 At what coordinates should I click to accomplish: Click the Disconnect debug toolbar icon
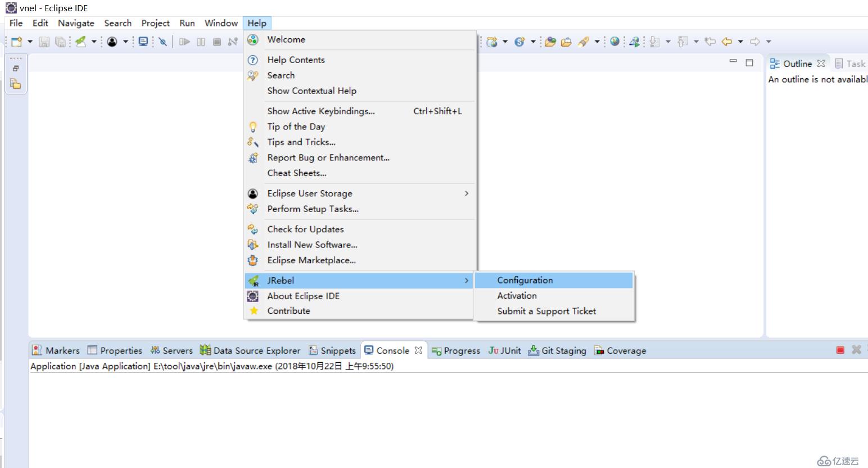coord(233,42)
